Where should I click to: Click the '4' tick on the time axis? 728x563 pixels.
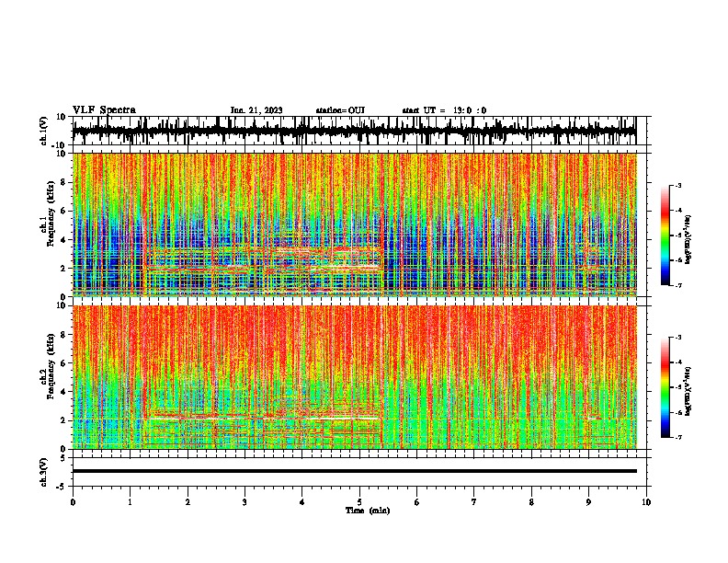tap(301, 502)
